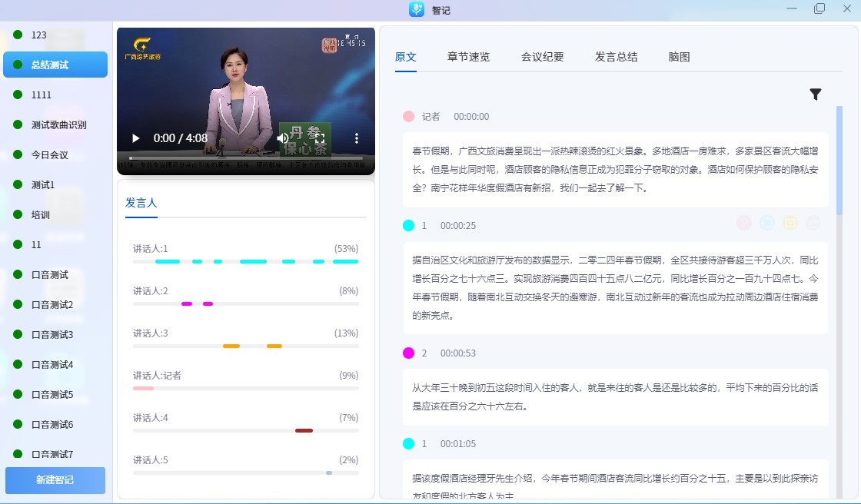861x504 pixels.
Task: Open the 口音测试2 note
Action: coord(55,305)
